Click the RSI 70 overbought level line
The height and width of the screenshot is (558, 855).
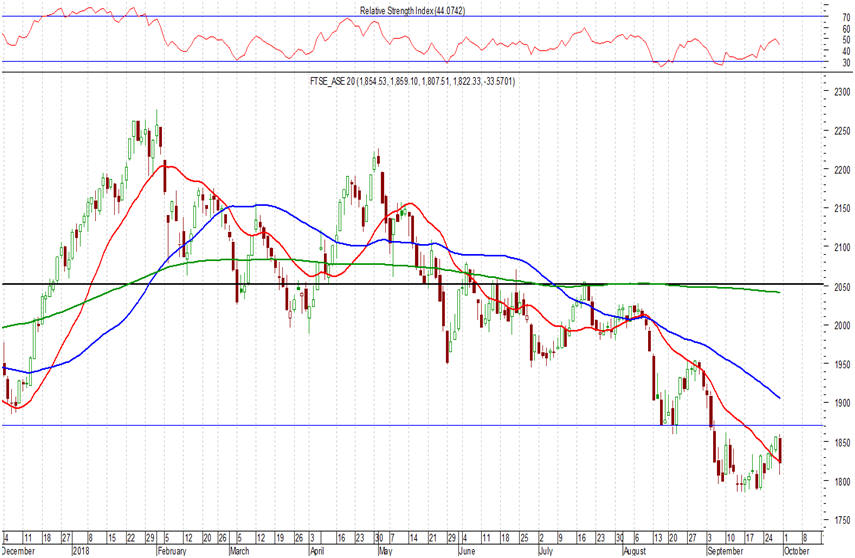(412, 16)
